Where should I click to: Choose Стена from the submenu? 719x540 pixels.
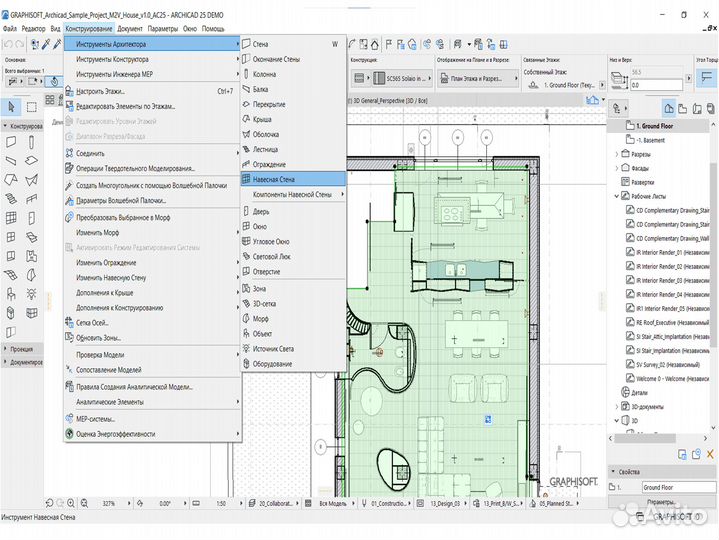pyautogui.click(x=293, y=44)
